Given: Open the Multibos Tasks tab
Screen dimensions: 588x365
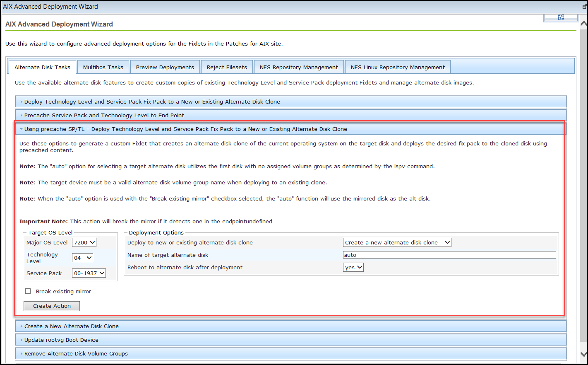Looking at the screenshot, I should point(103,67).
